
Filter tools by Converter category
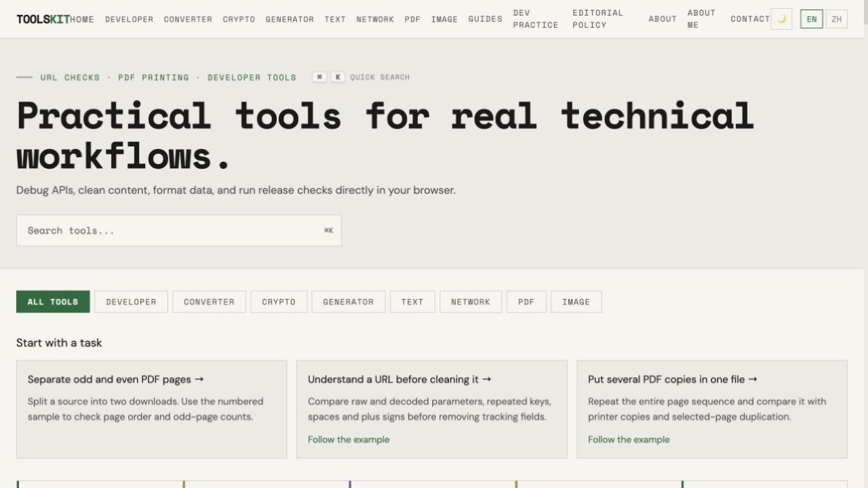[209, 302]
